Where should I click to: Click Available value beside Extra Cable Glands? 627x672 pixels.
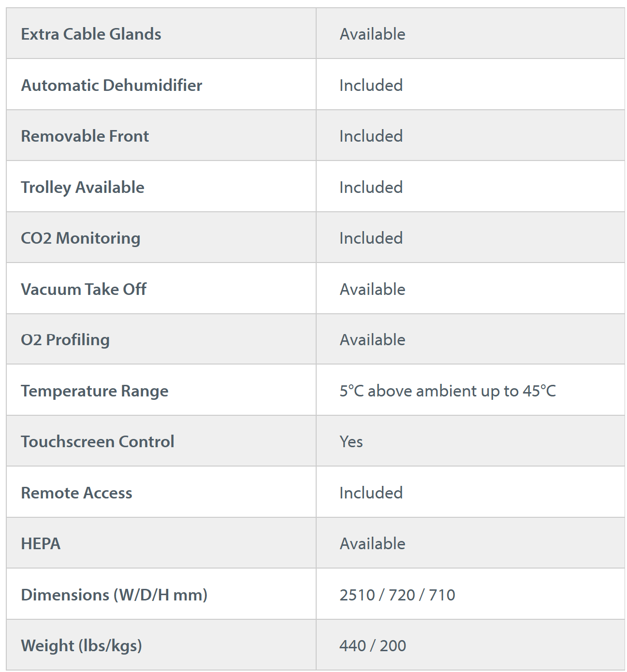point(372,34)
